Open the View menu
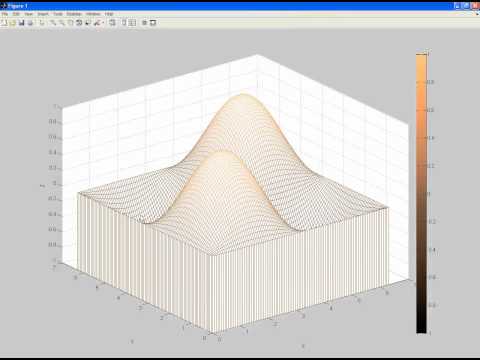The image size is (480, 360). click(29, 14)
